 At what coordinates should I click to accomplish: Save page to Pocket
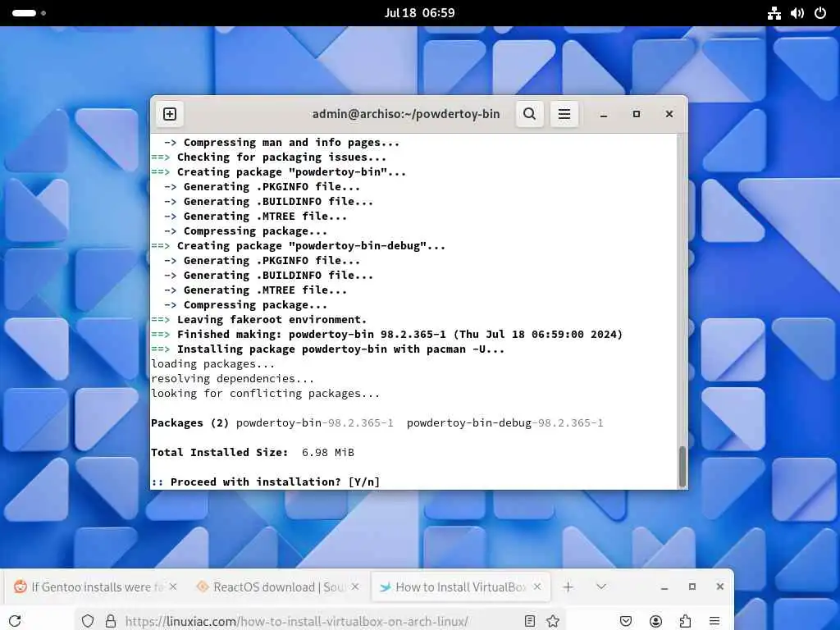[x=626, y=621]
